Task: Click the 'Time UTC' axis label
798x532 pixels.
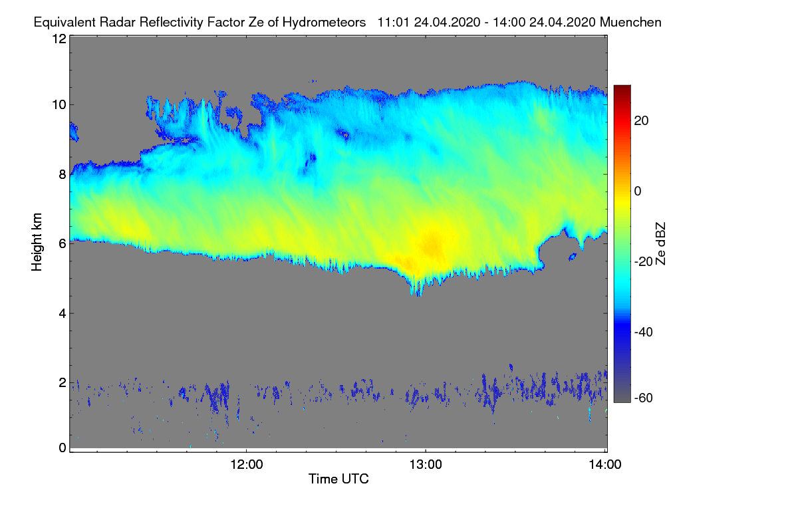Action: click(x=338, y=478)
